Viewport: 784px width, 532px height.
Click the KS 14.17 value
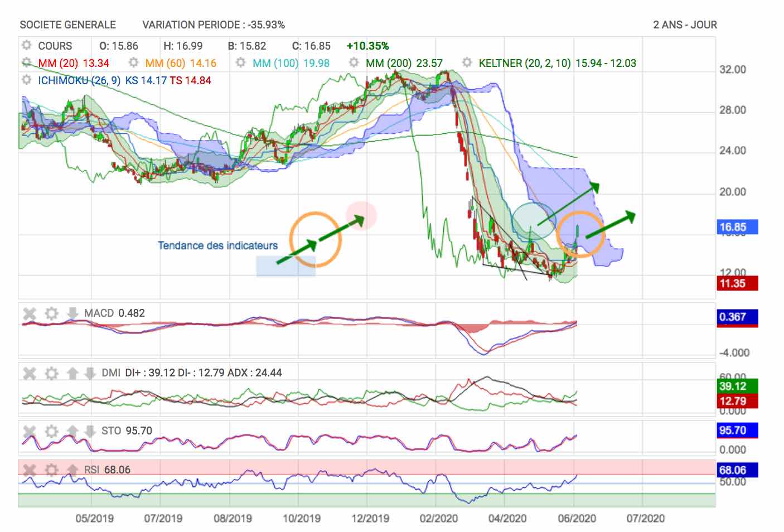click(x=146, y=80)
